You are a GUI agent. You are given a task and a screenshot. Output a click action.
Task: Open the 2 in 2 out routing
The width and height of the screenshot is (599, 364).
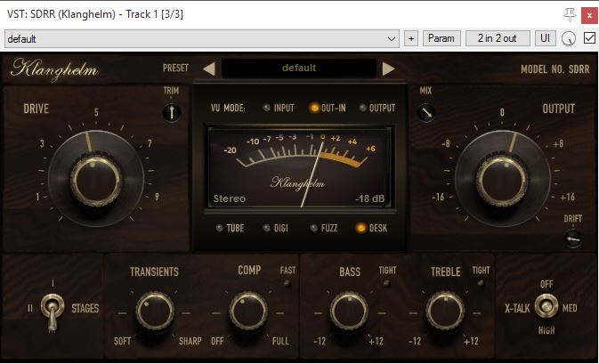pos(498,38)
